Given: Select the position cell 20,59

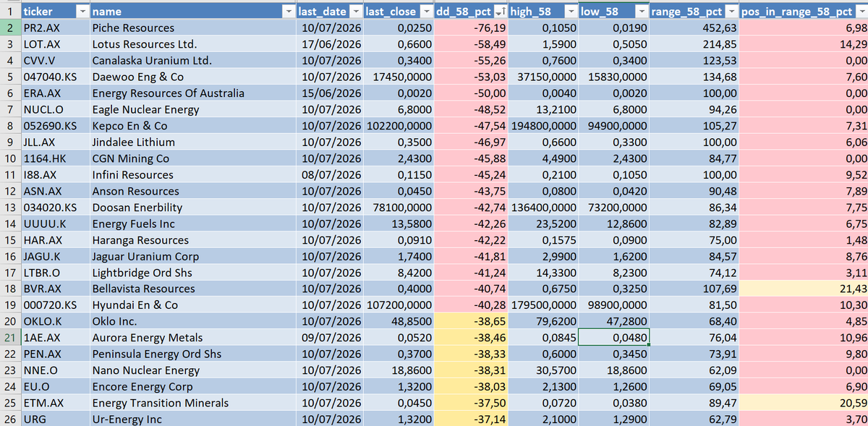Looking at the screenshot, I should (x=804, y=403).
